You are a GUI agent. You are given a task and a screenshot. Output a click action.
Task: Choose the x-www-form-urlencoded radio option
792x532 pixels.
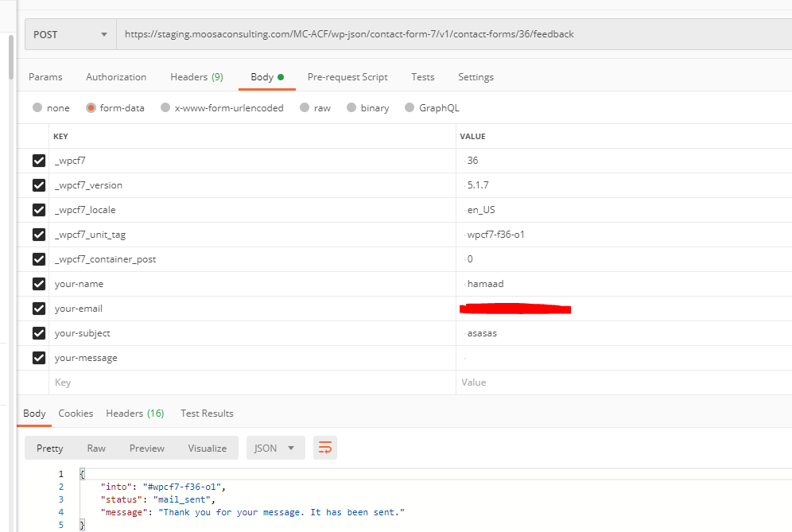165,108
